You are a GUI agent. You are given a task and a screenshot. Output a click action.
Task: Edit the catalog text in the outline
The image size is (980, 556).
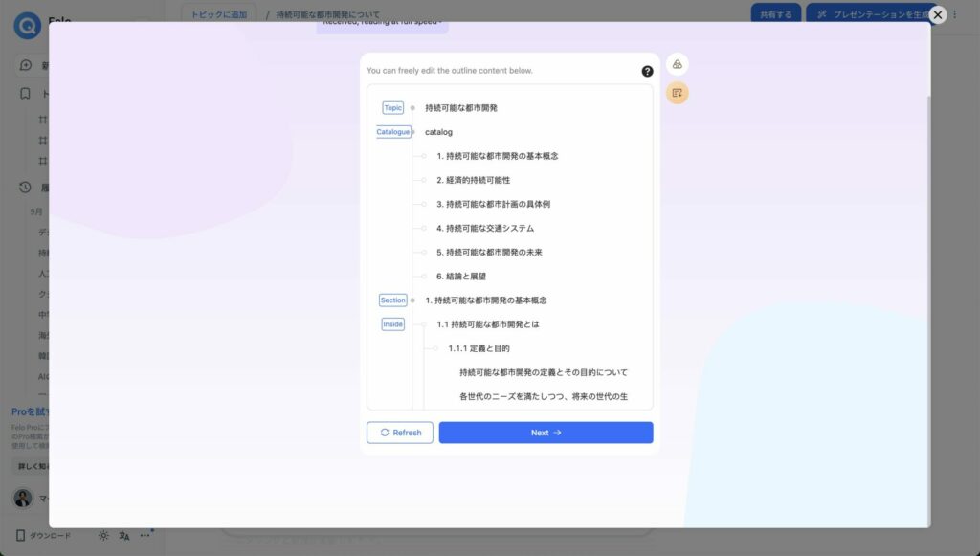tap(438, 131)
